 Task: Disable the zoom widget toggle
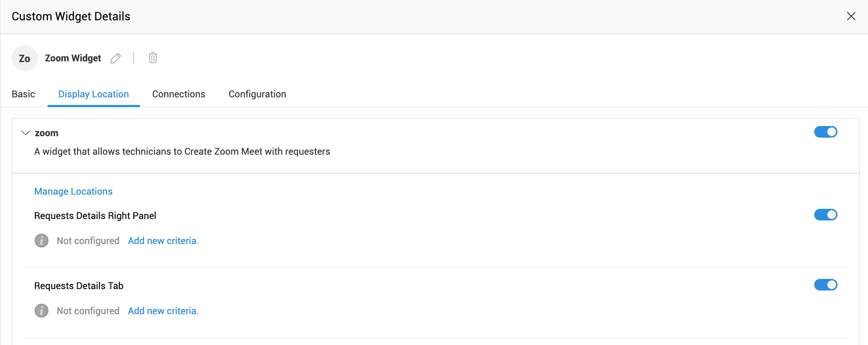tap(826, 132)
